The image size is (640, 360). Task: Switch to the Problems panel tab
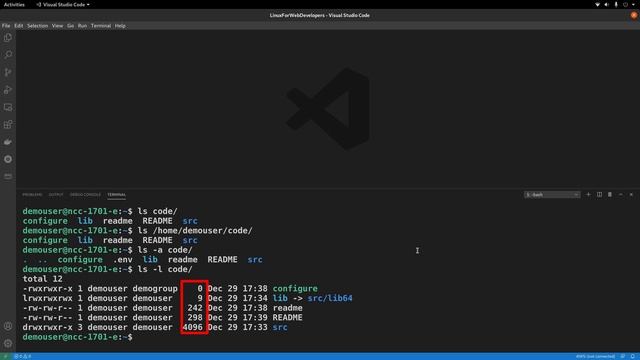point(32,195)
